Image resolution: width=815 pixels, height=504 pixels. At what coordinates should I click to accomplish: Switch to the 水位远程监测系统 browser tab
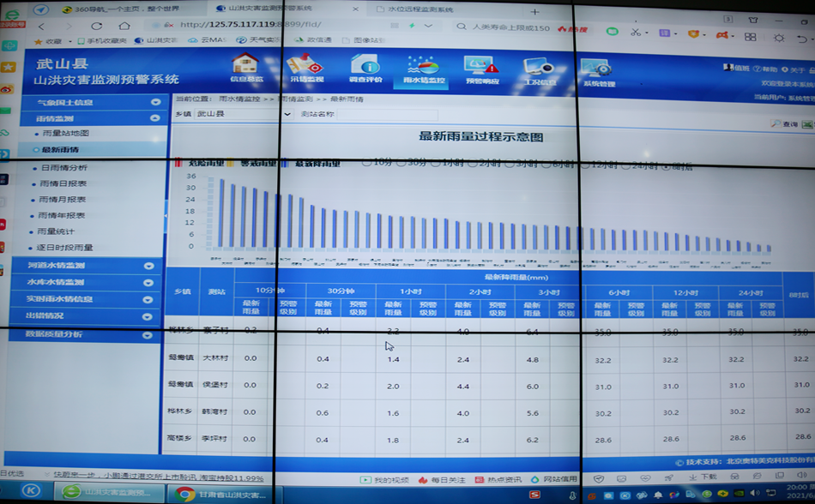click(x=414, y=9)
